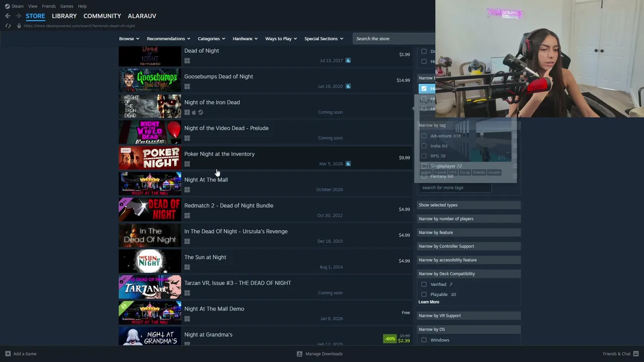
Task: Open the Night at Grandma's game title
Action: (208, 335)
